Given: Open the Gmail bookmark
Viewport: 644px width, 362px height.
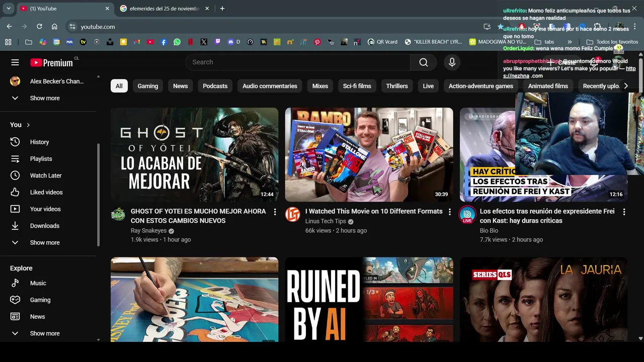Looking at the screenshot, I should click(137, 42).
